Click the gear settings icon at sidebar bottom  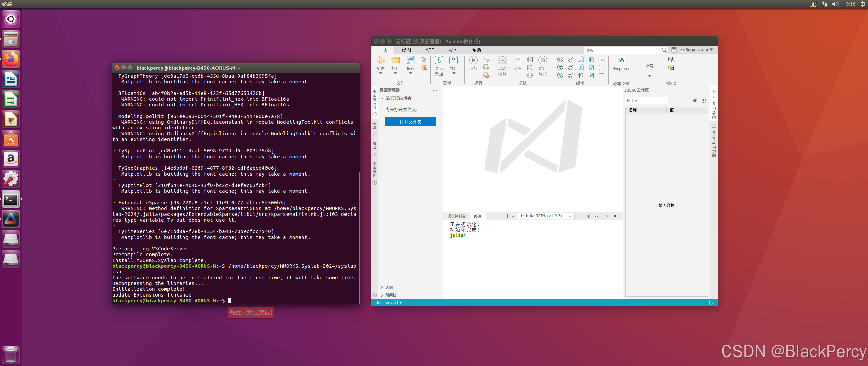coord(375,295)
